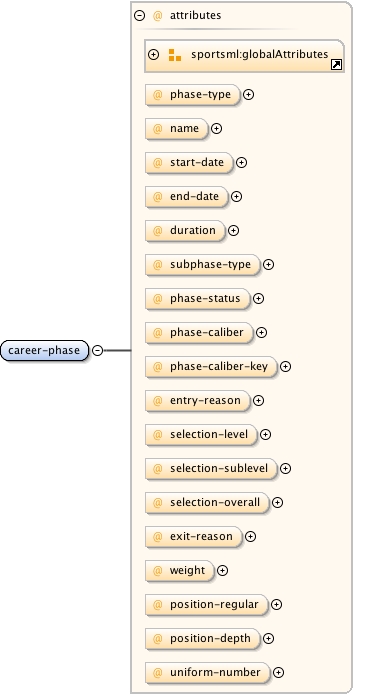
Task: Select the exit-reason attribute
Action: coord(194,537)
